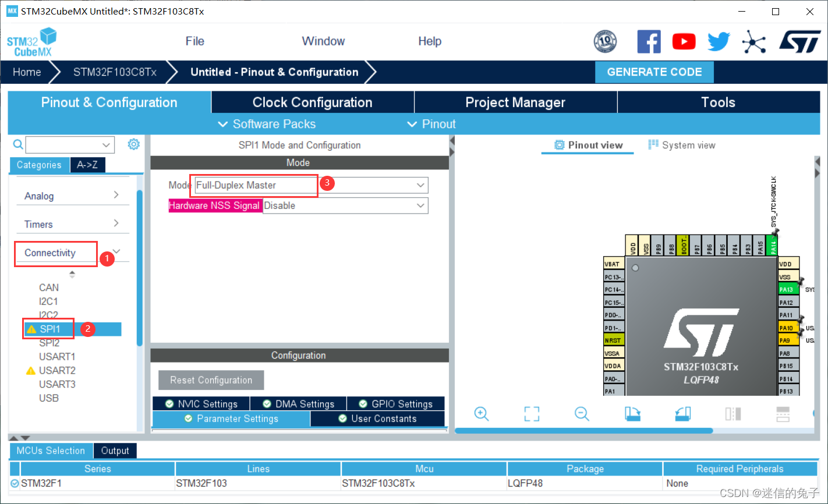Click the vertical flip icon in pinout toolbar

[x=783, y=414]
